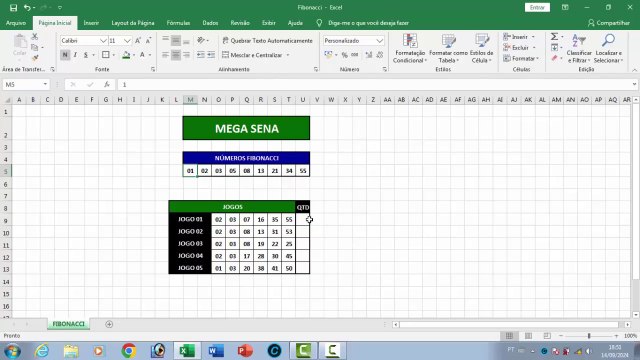This screenshot has height=360, width=640.
Task: Increase the indent
Action: click(211, 55)
